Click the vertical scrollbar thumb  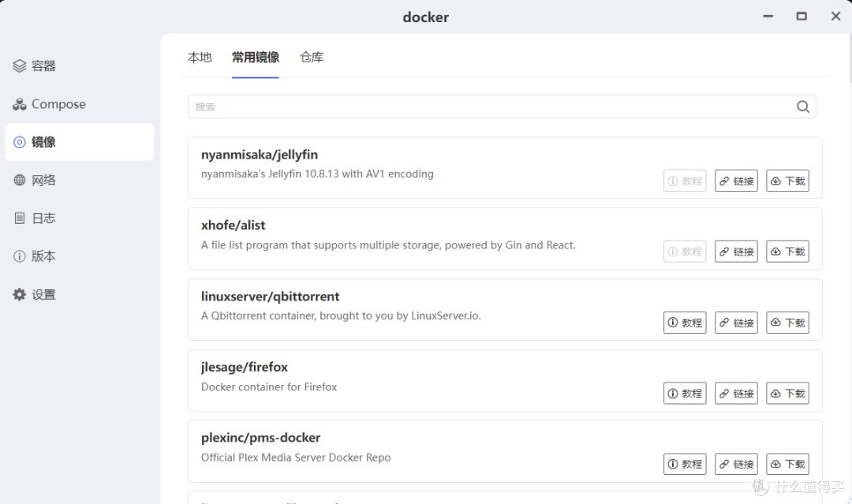[850, 58]
